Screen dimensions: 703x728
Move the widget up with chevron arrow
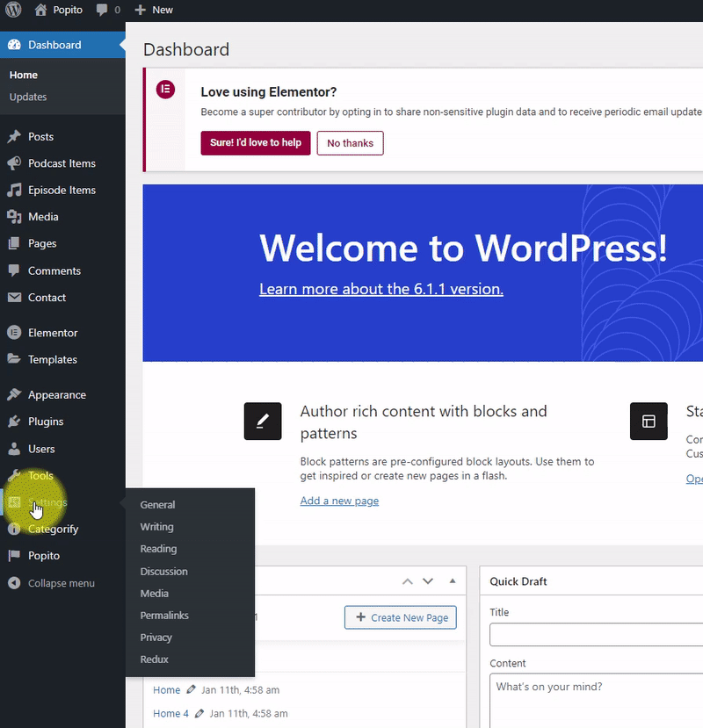(407, 581)
